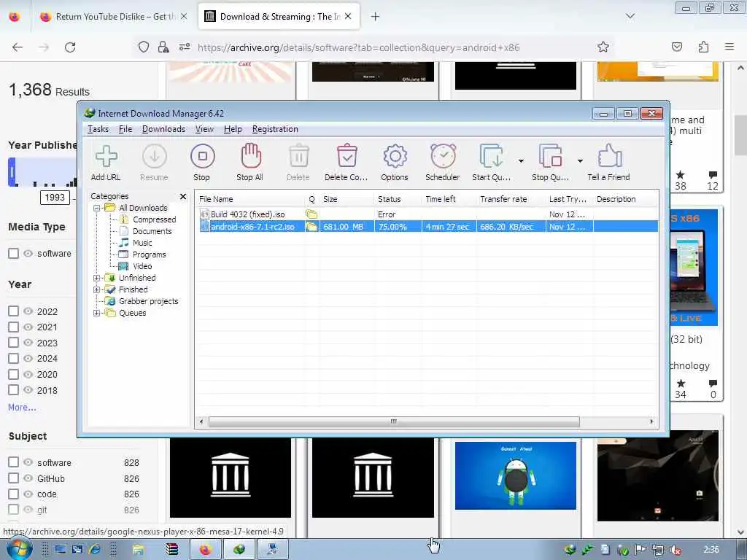The image size is (747, 560).
Task: Check the 2023 year filter
Action: (x=13, y=343)
